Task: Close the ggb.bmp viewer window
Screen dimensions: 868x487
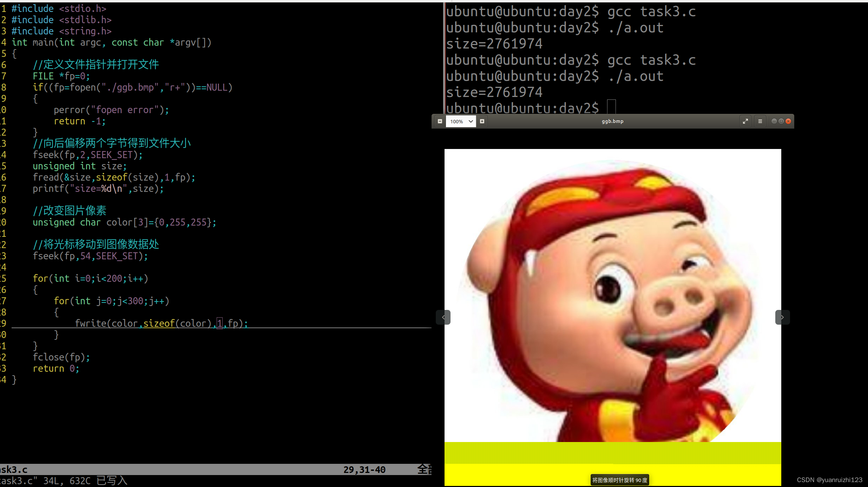Action: pos(788,121)
